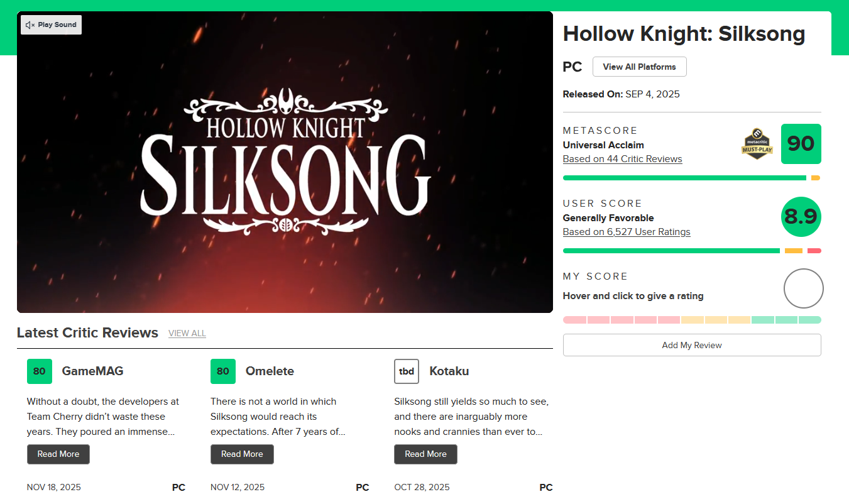849x504 pixels.
Task: Expand the Kotaku review with Read More
Action: click(x=425, y=454)
